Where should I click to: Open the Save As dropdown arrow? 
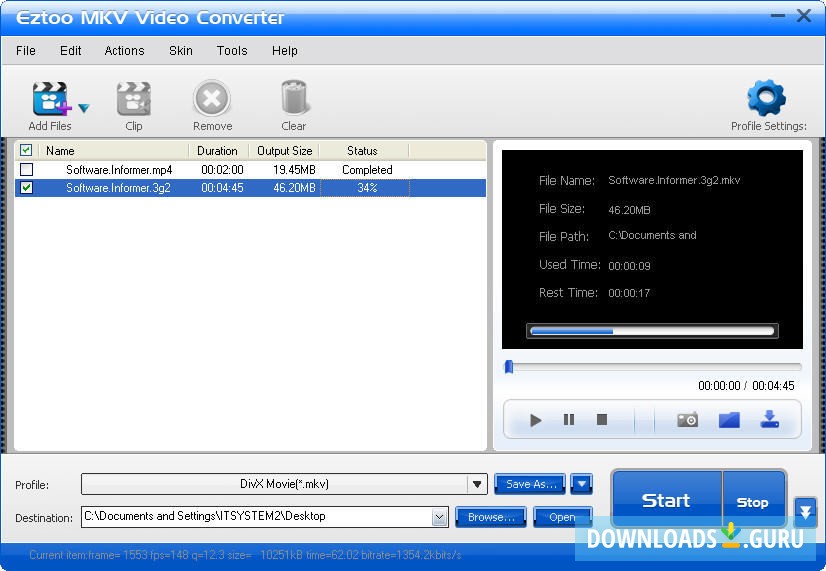click(582, 484)
